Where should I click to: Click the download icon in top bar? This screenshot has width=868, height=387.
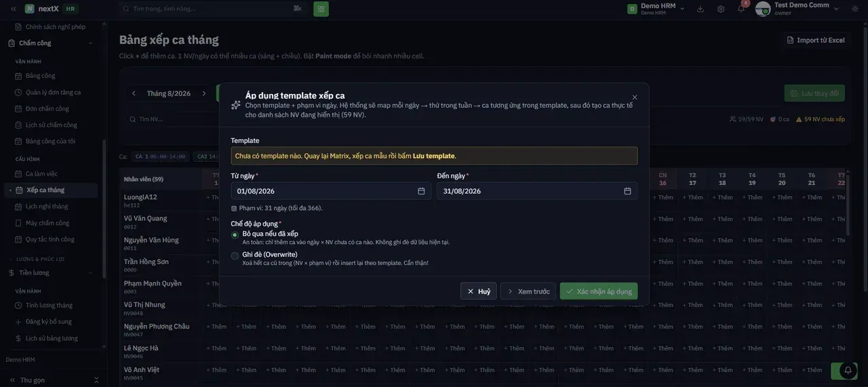pyautogui.click(x=701, y=9)
